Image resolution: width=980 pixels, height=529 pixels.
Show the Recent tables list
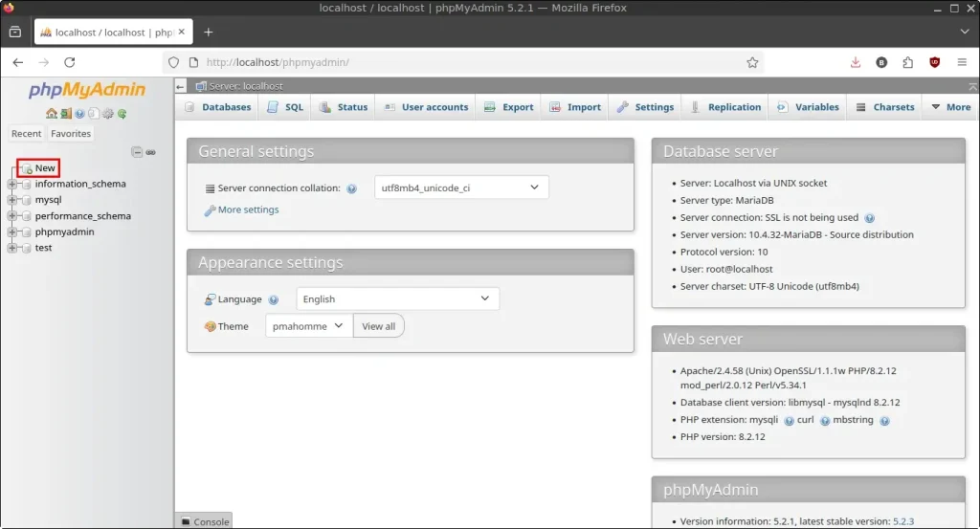click(x=26, y=134)
